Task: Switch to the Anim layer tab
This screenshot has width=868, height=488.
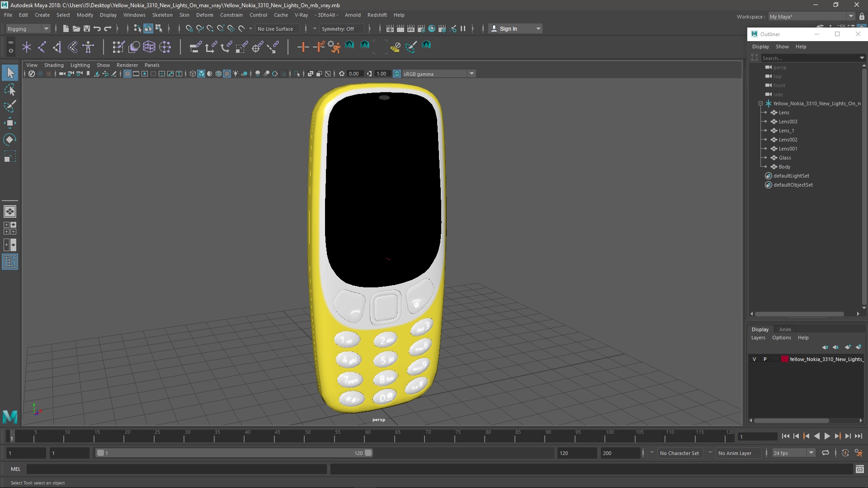Action: click(x=785, y=329)
